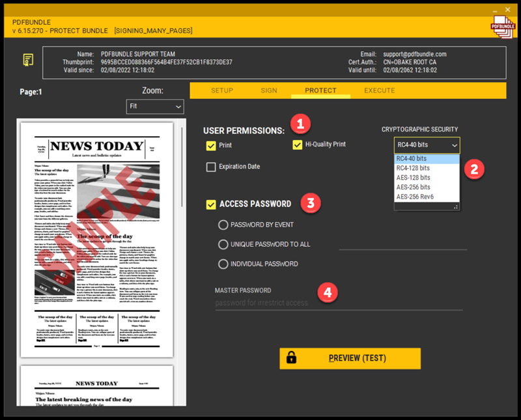The image size is (521, 420).
Task: Click the Valid until date value
Action: [410, 70]
